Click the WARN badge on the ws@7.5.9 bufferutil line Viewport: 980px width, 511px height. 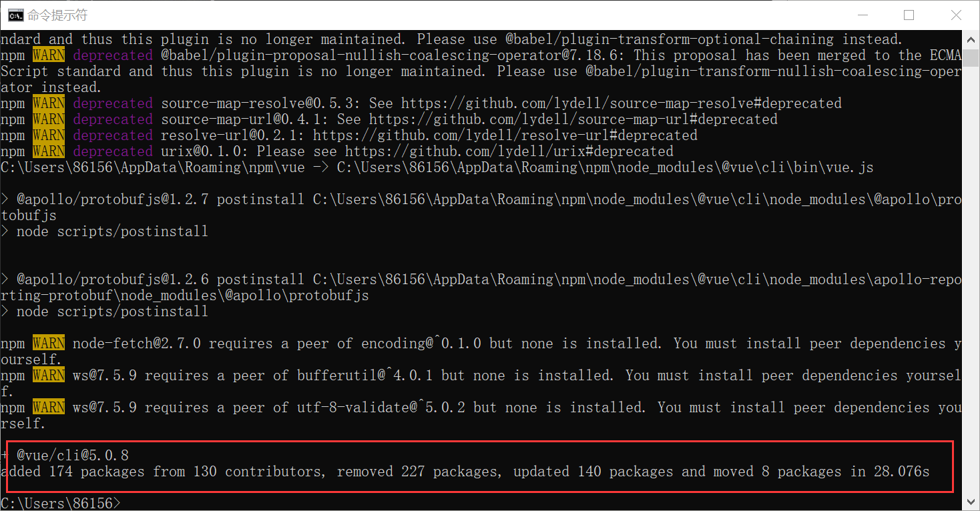click(47, 375)
